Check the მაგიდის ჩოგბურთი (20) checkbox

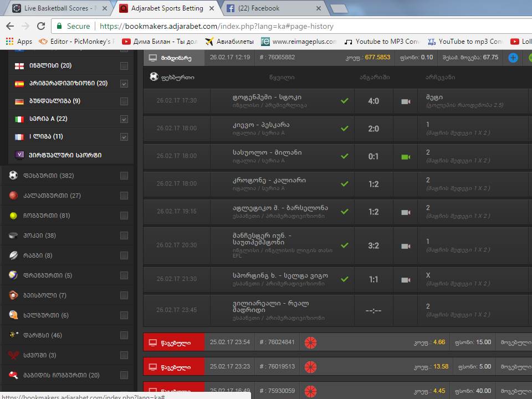point(124,375)
